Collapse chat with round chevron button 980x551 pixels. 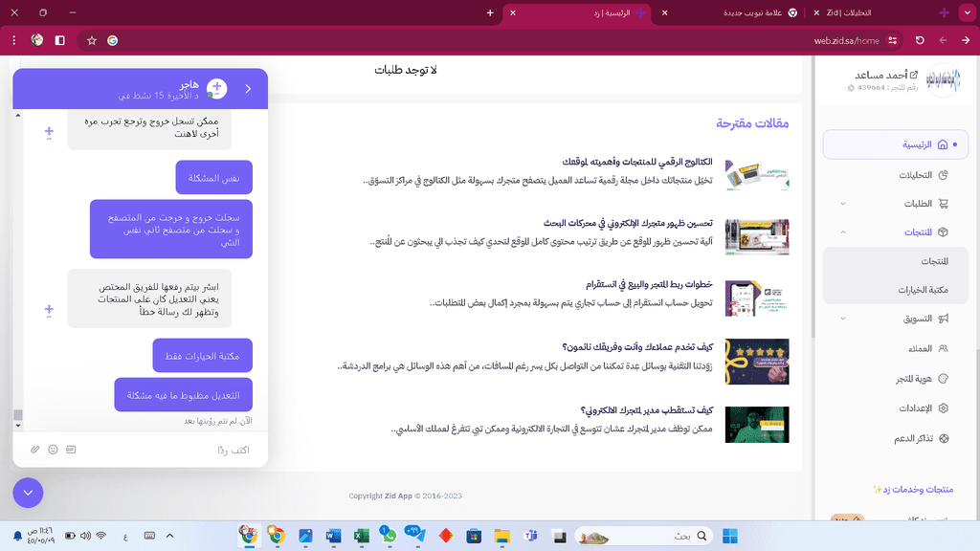coord(28,493)
